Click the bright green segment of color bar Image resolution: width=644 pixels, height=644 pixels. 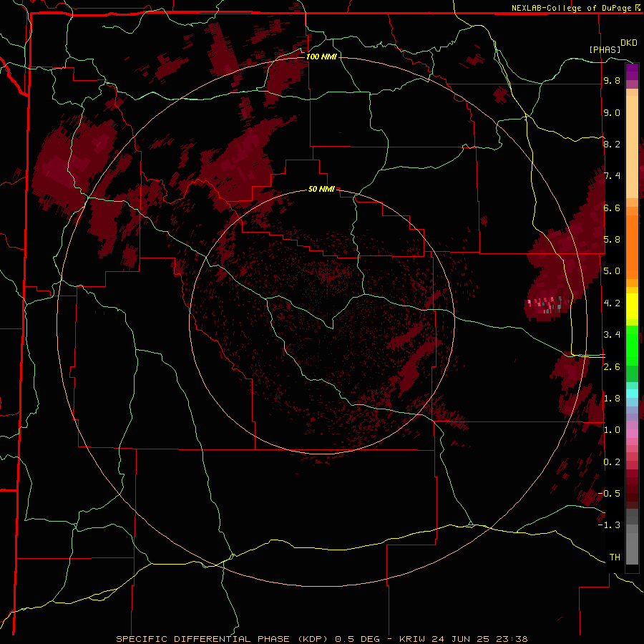tap(632, 345)
